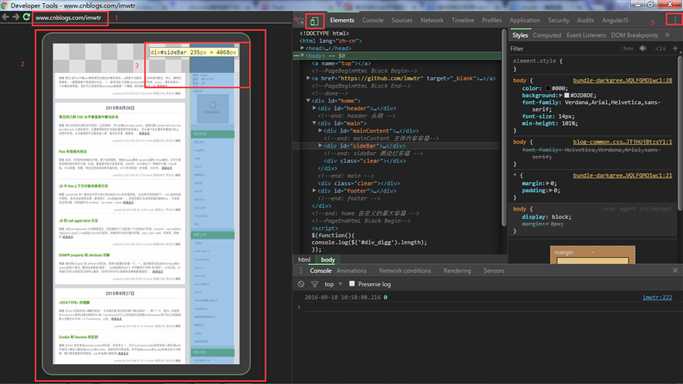Select the drawer Console tab
Viewport: 683px width, 384px height.
(321, 271)
